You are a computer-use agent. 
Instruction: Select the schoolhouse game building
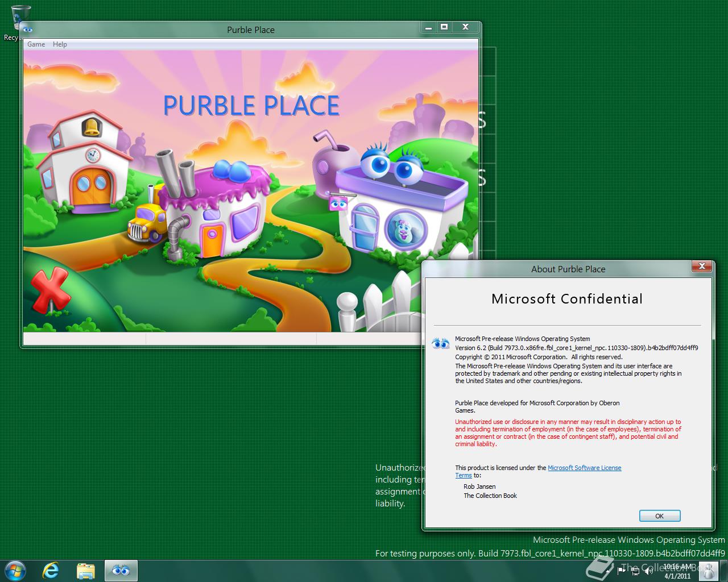(x=85, y=161)
